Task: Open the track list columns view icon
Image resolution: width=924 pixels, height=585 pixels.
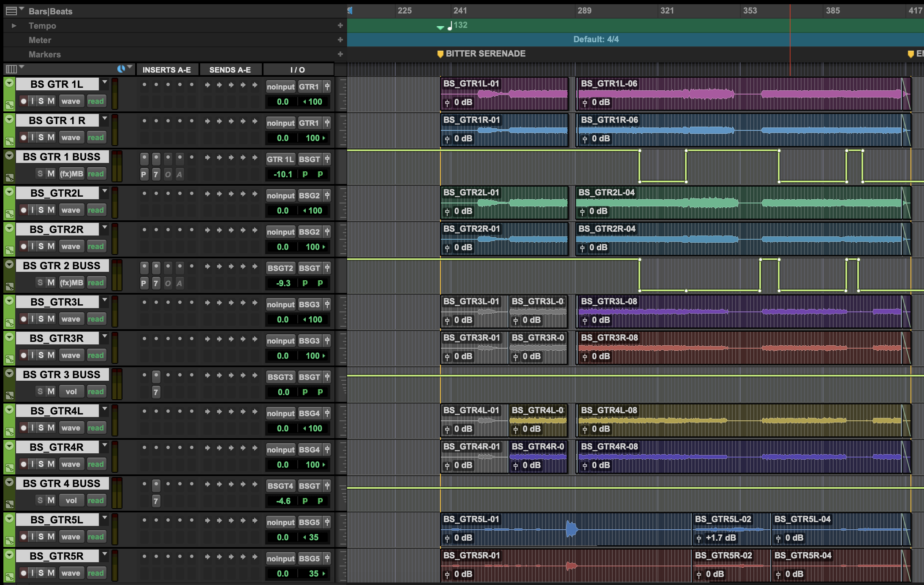Action: 11,69
